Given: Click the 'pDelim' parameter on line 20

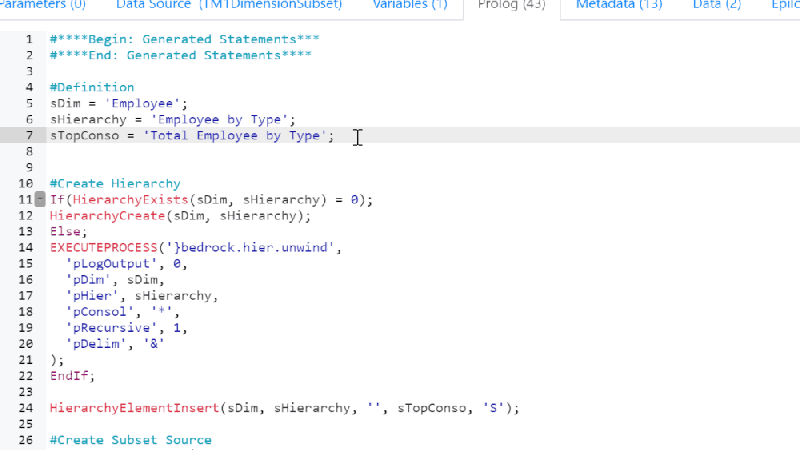Looking at the screenshot, I should pyautogui.click(x=96, y=344).
